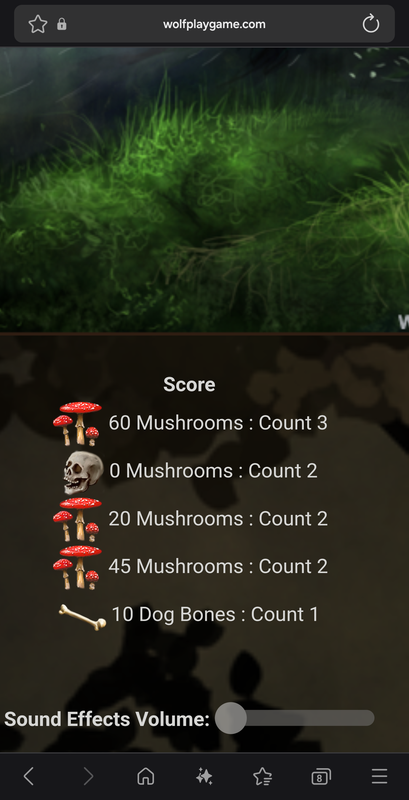
Task: Click the wolfplaygame.com address field
Action: (214, 24)
